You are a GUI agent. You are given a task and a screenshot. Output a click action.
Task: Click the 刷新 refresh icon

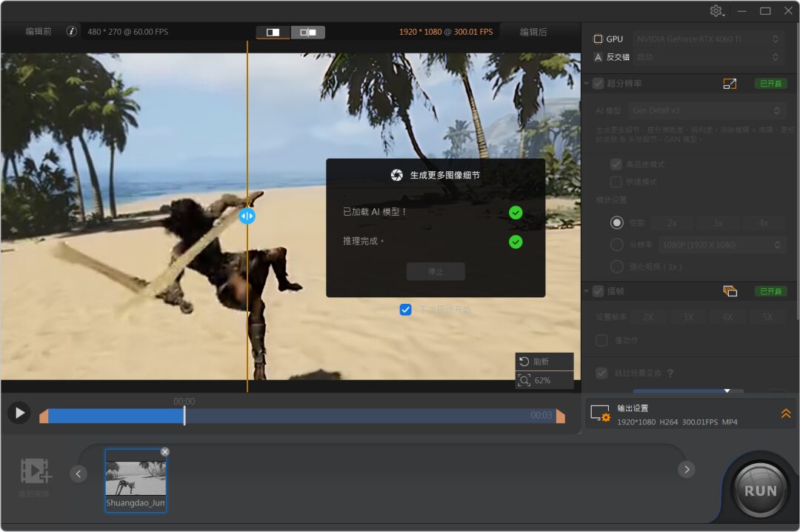pos(524,362)
